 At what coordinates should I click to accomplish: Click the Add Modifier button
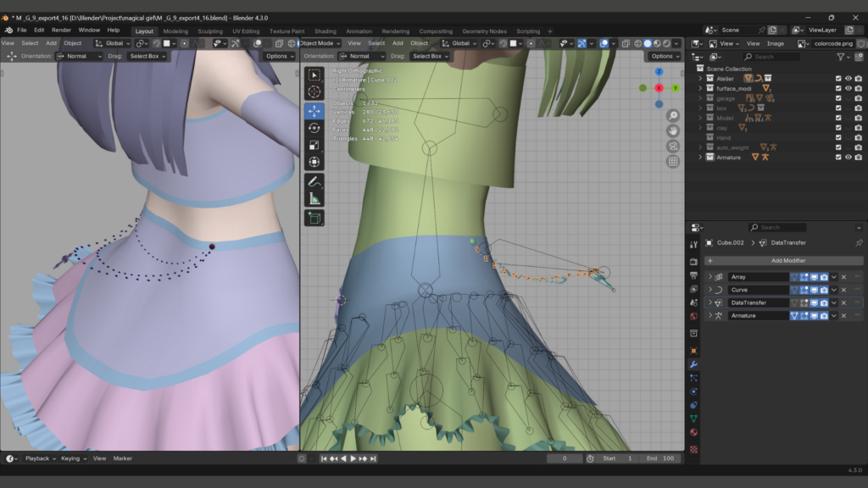coord(787,261)
